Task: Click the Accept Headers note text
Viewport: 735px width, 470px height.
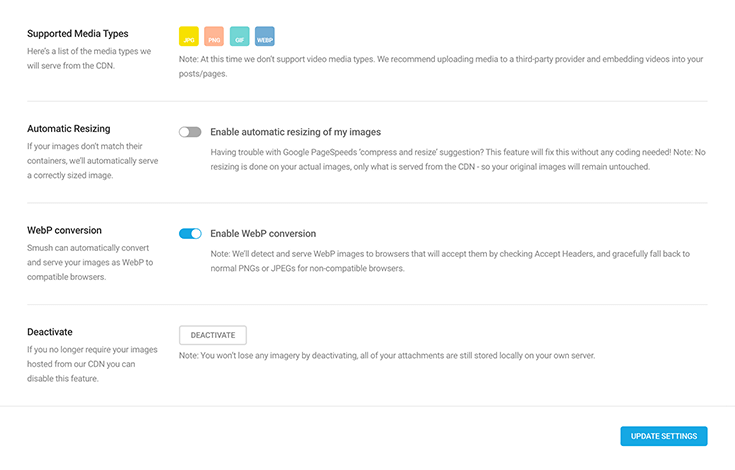Action: [x=450, y=261]
